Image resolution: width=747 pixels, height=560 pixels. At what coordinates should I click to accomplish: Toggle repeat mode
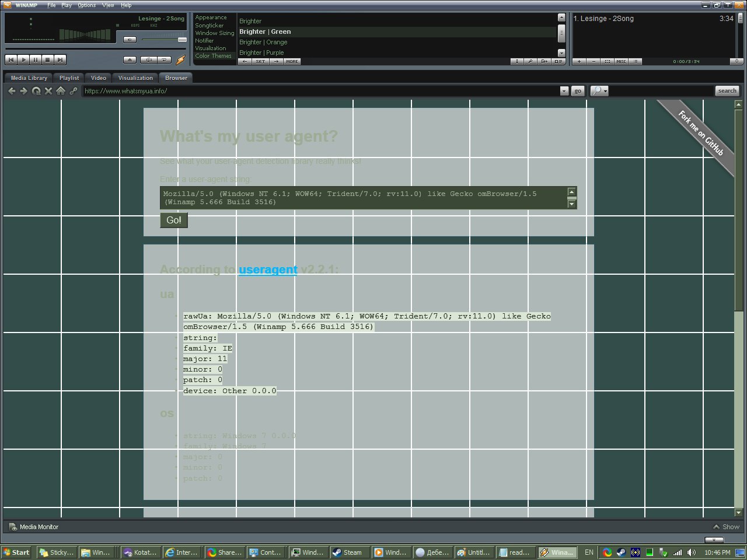[x=165, y=60]
